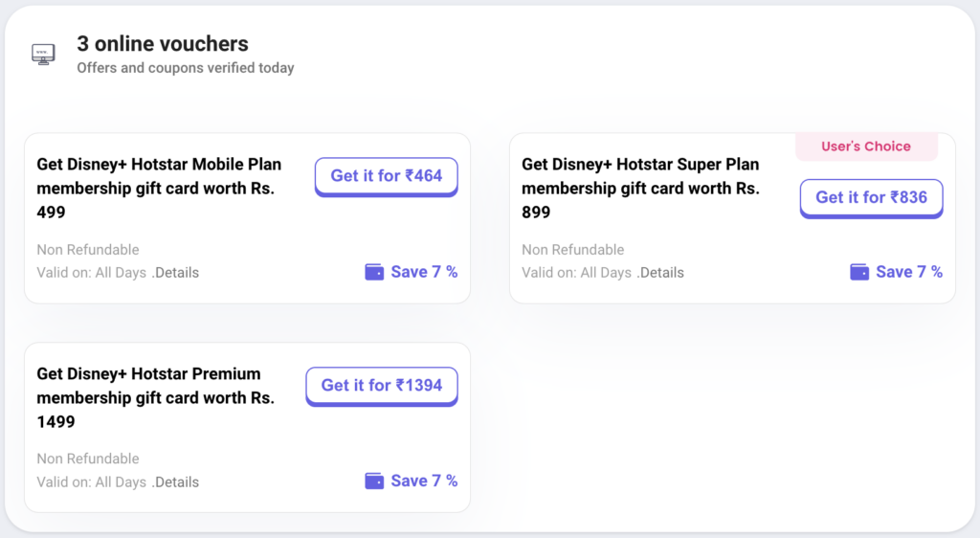Click wallet icon on Mobile Plan card
Screen dimensions: 980x538
point(374,273)
